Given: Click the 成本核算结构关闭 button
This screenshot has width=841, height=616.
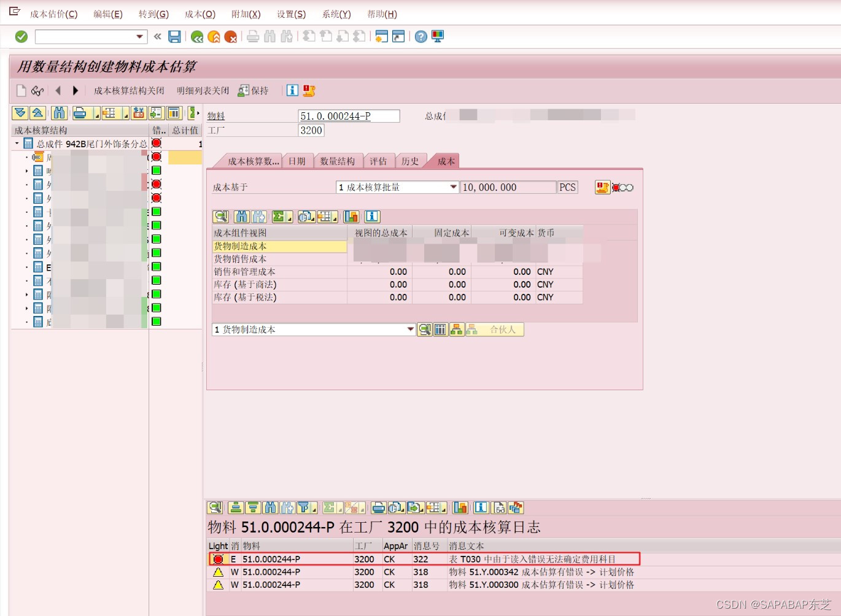Looking at the screenshot, I should (130, 90).
